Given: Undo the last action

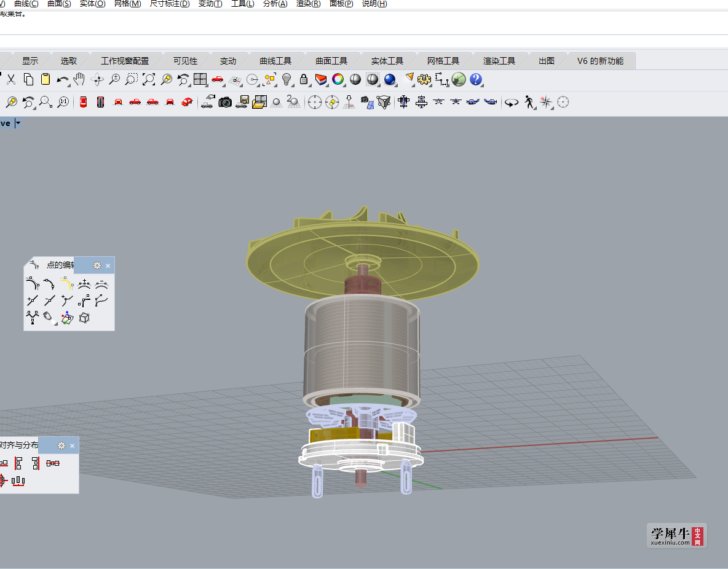Looking at the screenshot, I should 62,80.
